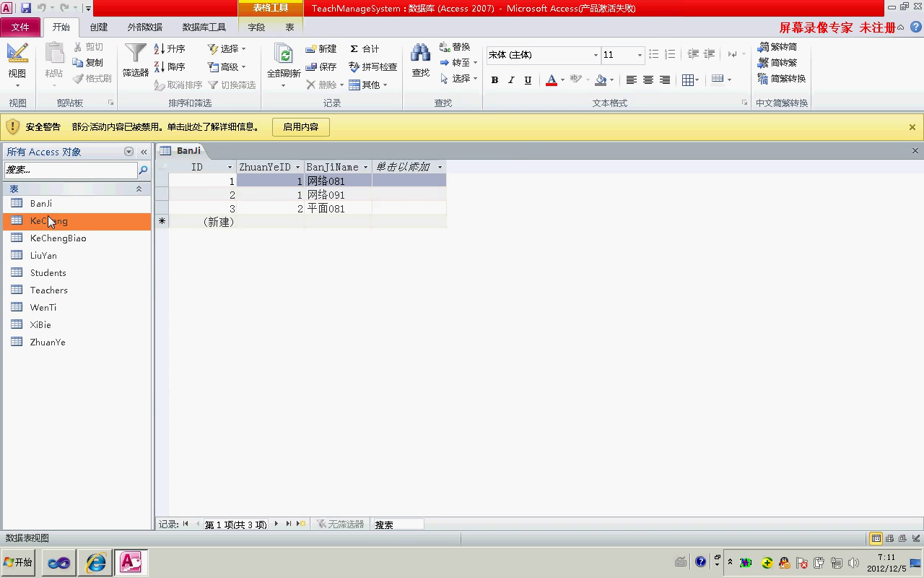This screenshot has height=578, width=924.
Task: Toggle underline formatting
Action: [x=528, y=80]
